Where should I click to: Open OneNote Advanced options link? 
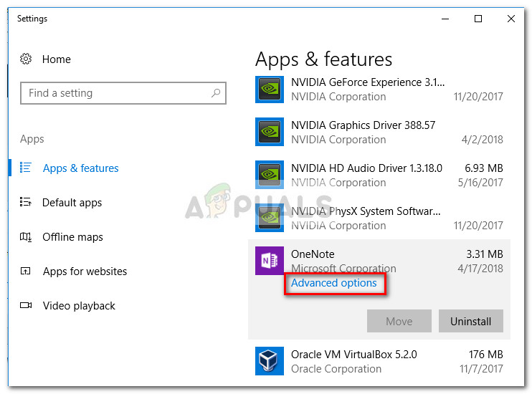tap(334, 283)
